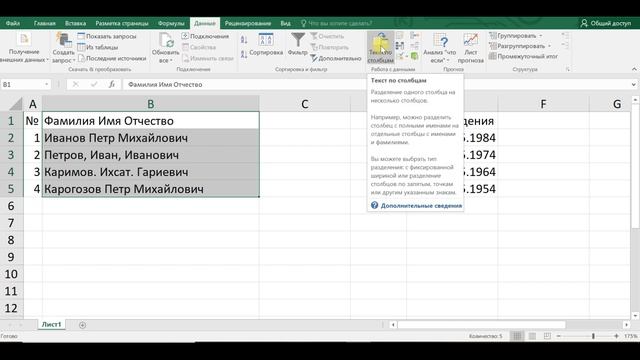
Task: Open Обновить все dropdown arrow
Action: pyautogui.click(x=171, y=61)
